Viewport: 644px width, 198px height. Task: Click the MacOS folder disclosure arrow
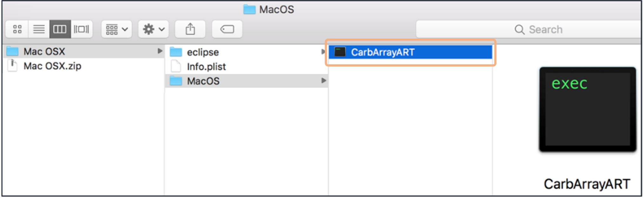[x=323, y=81]
